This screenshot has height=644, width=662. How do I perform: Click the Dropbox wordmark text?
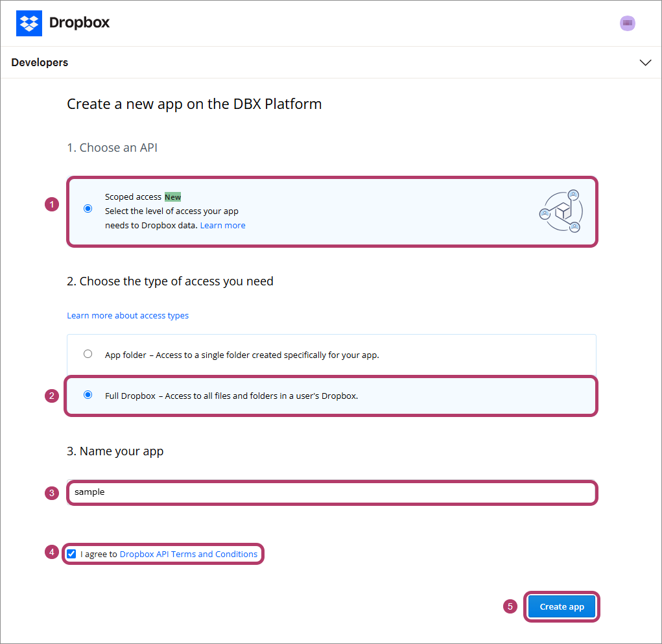pos(79,23)
